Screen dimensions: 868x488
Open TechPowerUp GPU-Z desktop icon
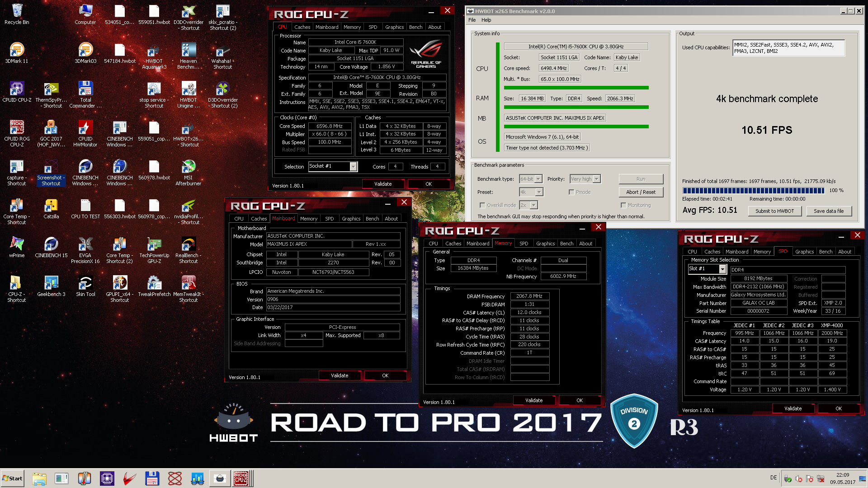click(x=154, y=250)
